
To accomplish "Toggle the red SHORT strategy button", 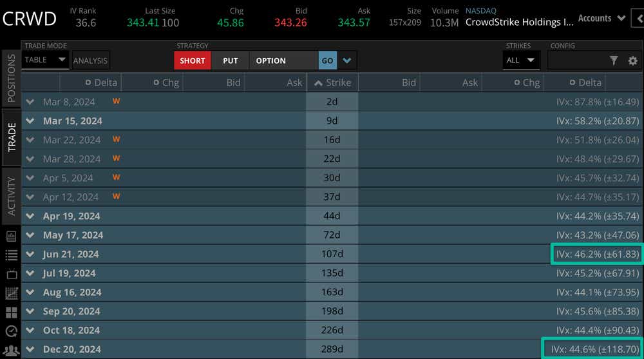I will (192, 61).
